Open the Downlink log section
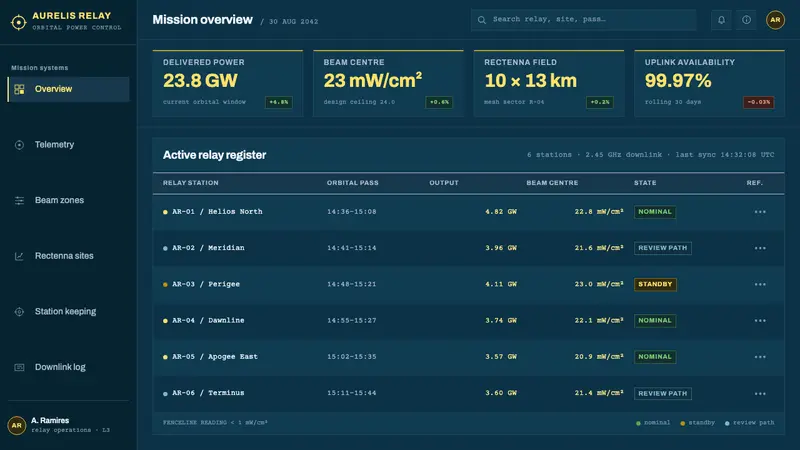This screenshot has width=800, height=450. click(68, 367)
